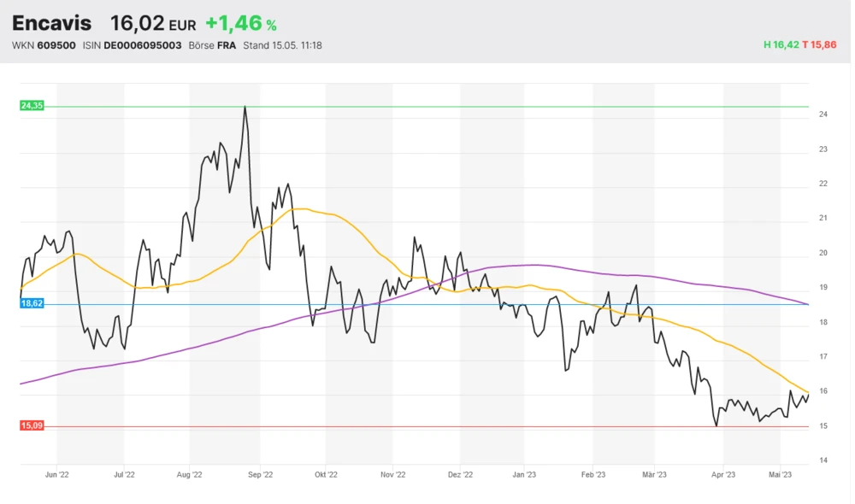Click the green 24,35 high price tag

click(32, 106)
